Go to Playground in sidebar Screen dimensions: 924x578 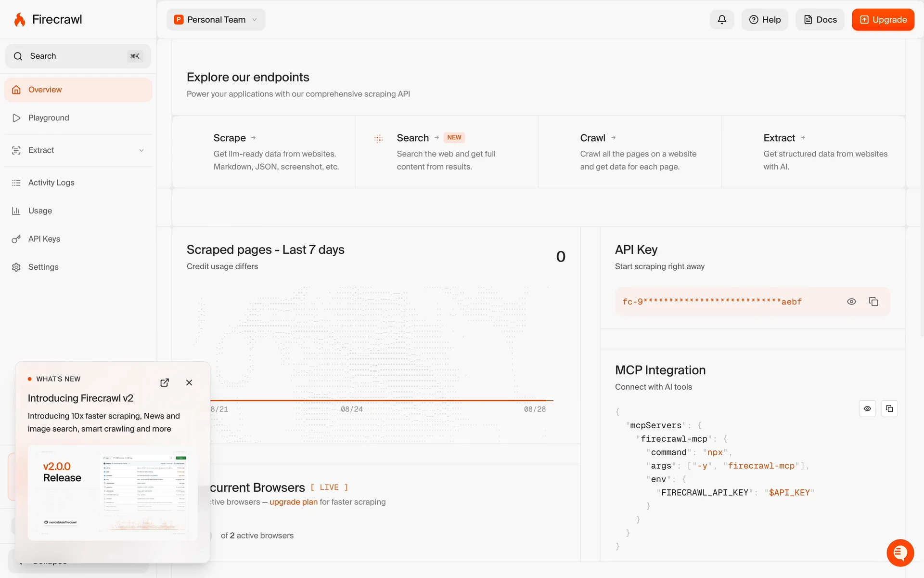[x=49, y=118]
